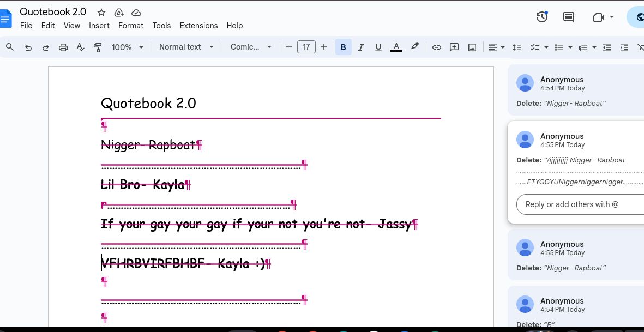Open the Extensions menu
The height and width of the screenshot is (332, 644).
click(x=198, y=26)
